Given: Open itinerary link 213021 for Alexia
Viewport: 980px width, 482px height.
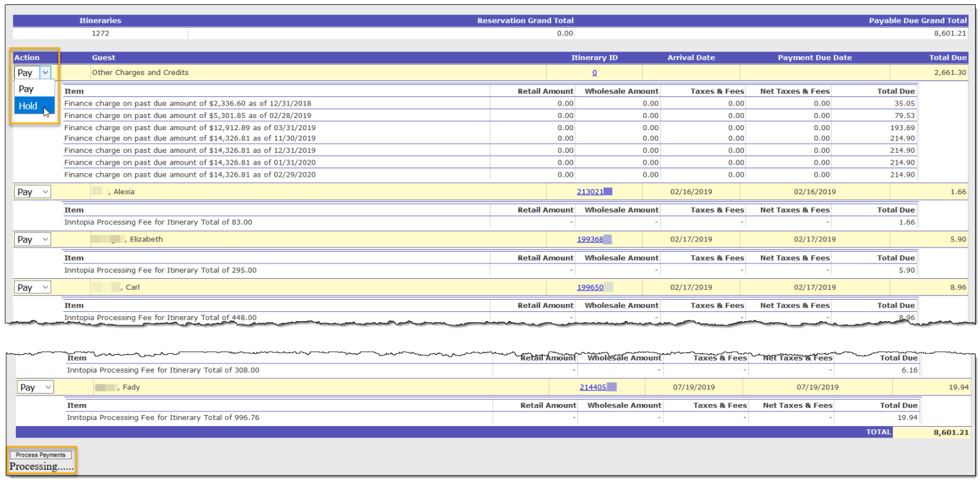Looking at the screenshot, I should pyautogui.click(x=590, y=192).
